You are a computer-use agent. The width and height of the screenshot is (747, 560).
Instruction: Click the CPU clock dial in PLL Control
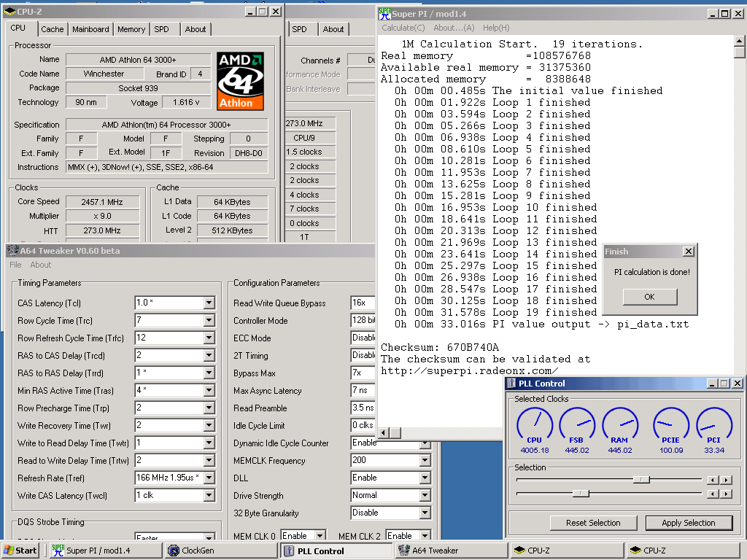535,425
